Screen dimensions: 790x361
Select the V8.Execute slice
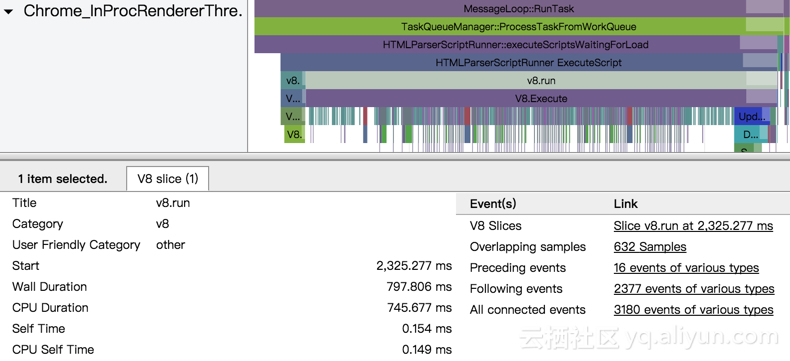[x=541, y=99]
